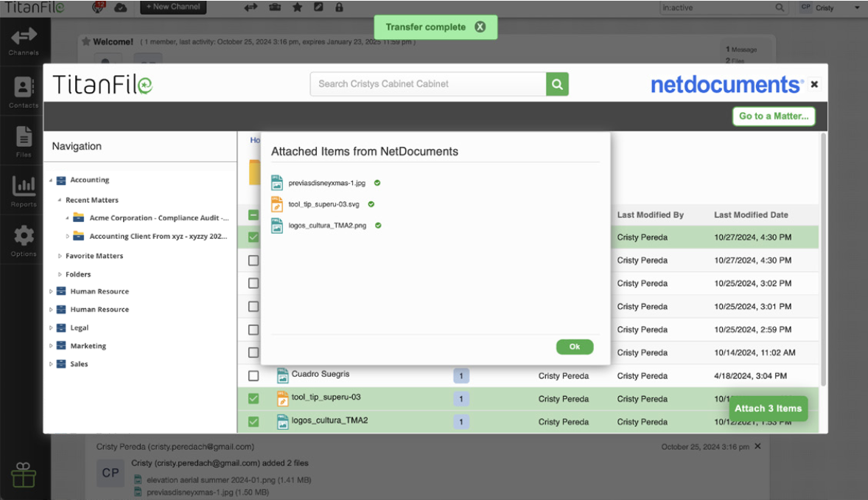Select Acme Corporation - Compliance Audit matter

[x=159, y=218]
